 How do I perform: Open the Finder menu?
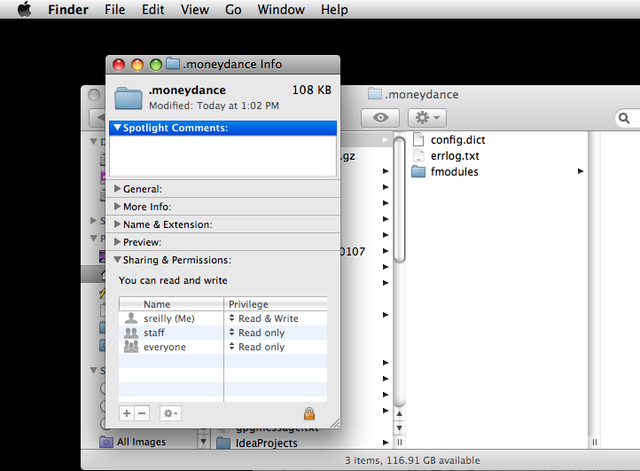tap(68, 9)
